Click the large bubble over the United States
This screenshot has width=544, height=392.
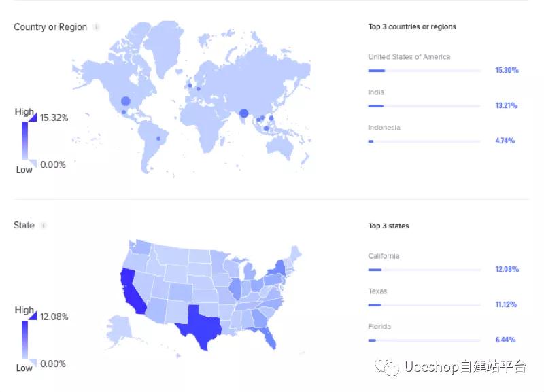(126, 101)
